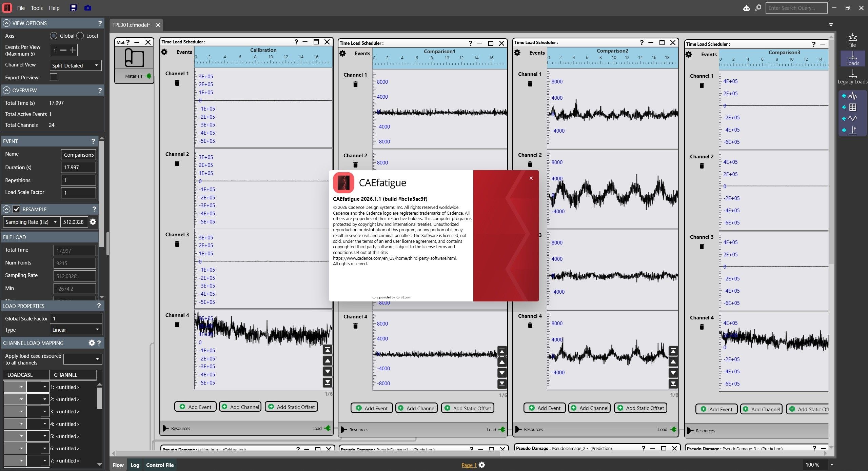Image resolution: width=868 pixels, height=471 pixels.
Task: Open the load Type Linear dropdown
Action: [x=76, y=330]
